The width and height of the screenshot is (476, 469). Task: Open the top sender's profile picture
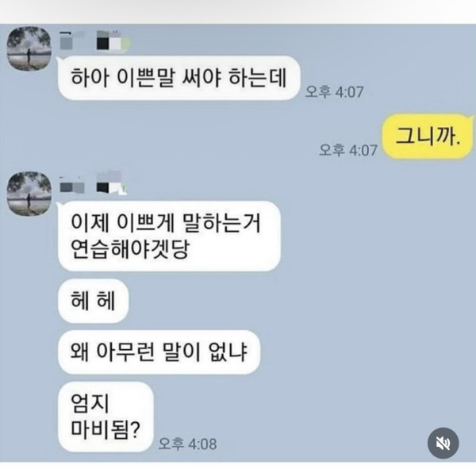(x=29, y=48)
